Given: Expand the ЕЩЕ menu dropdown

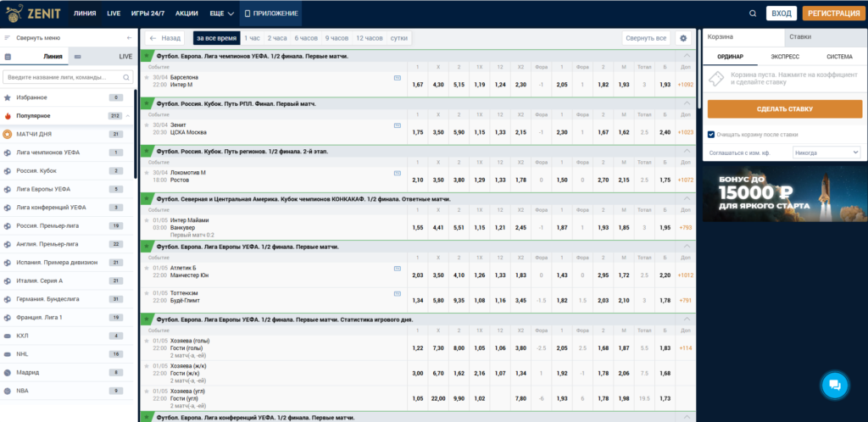Looking at the screenshot, I should pos(222,14).
